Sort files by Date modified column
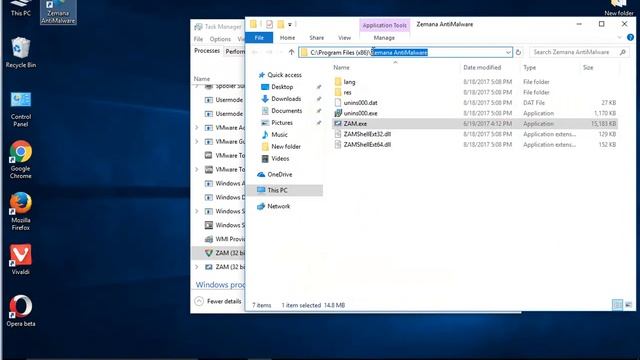Viewport: 640px width, 360px height. pyautogui.click(x=482, y=68)
